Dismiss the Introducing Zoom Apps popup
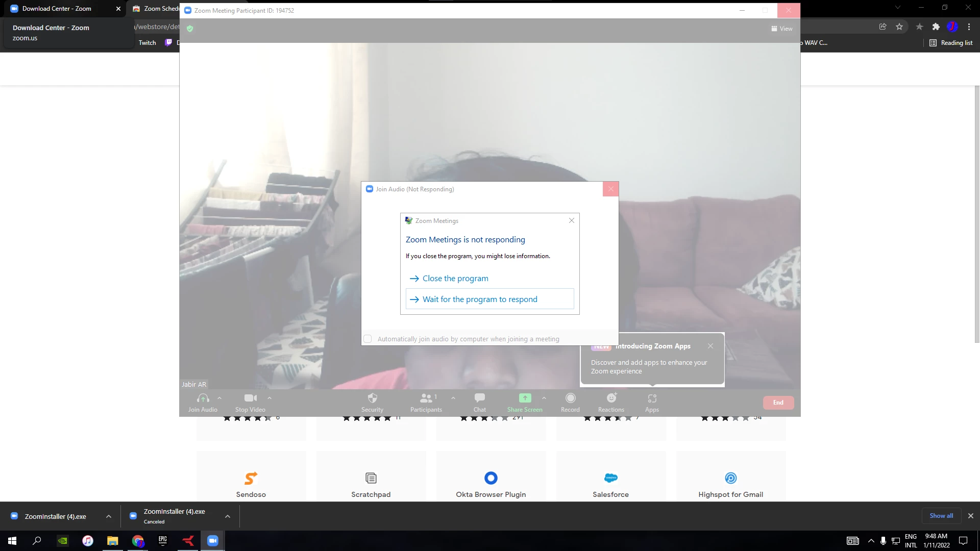This screenshot has width=980, height=551. (710, 346)
